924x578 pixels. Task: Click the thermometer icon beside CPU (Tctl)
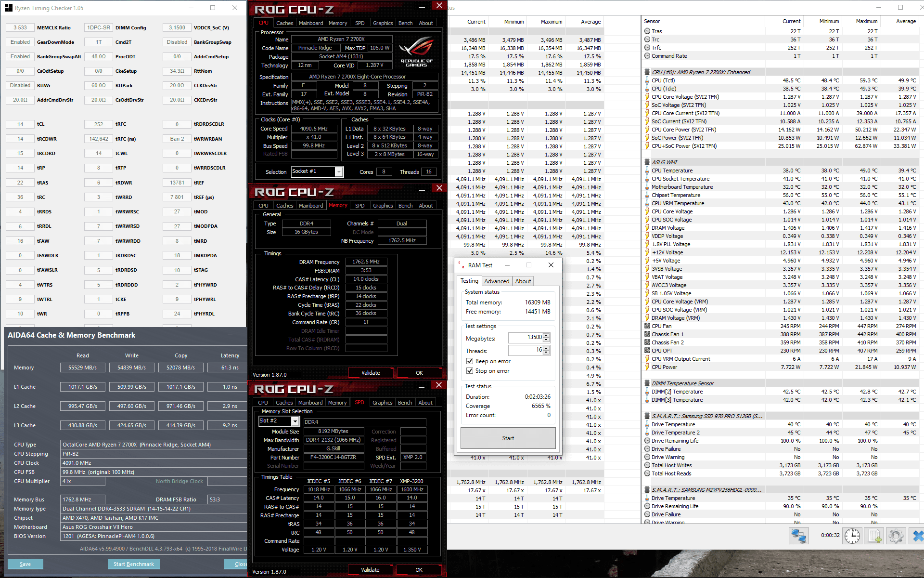[x=647, y=80]
